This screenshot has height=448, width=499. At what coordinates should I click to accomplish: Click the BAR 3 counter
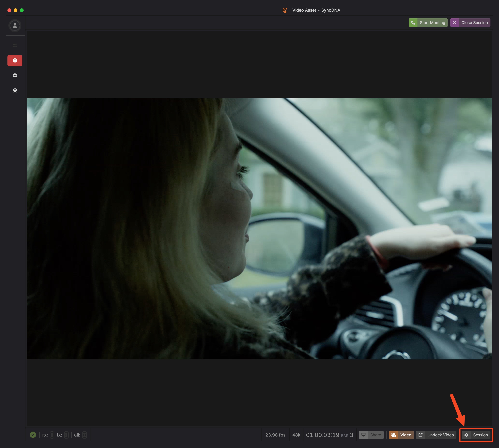pyautogui.click(x=347, y=435)
